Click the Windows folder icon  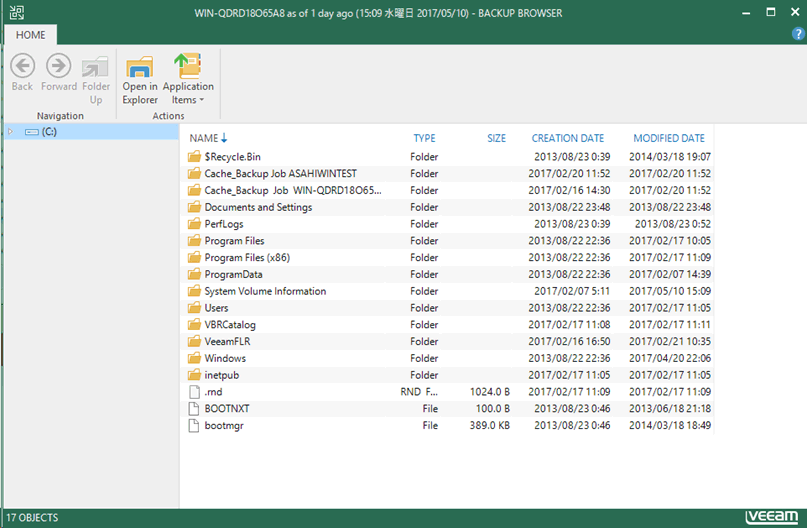pos(194,358)
